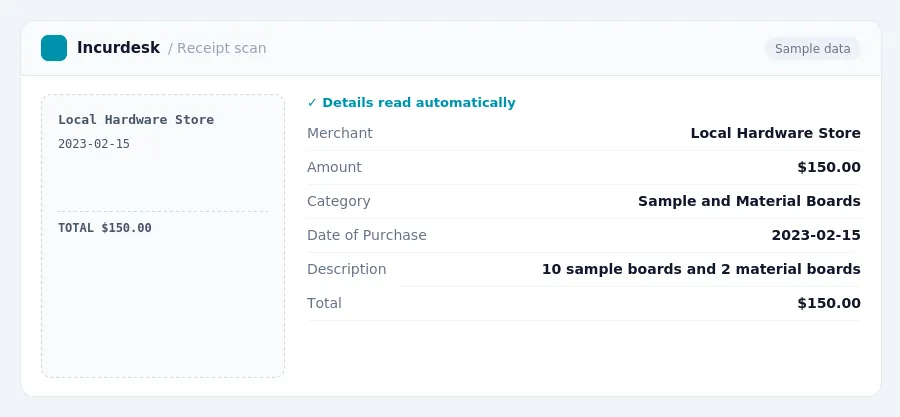Viewport: 900px width, 417px height.
Task: Click the checkmark icon before "Details read automatically"
Action: coord(312,103)
